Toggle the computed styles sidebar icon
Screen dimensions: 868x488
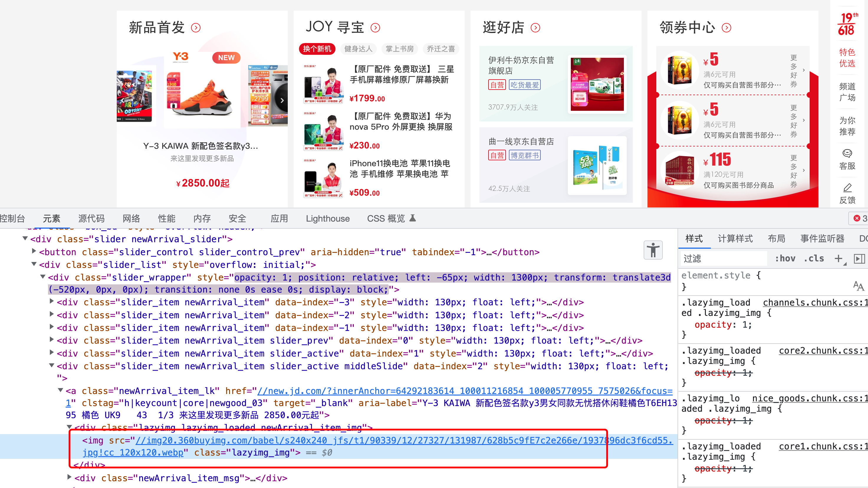pos(859,258)
